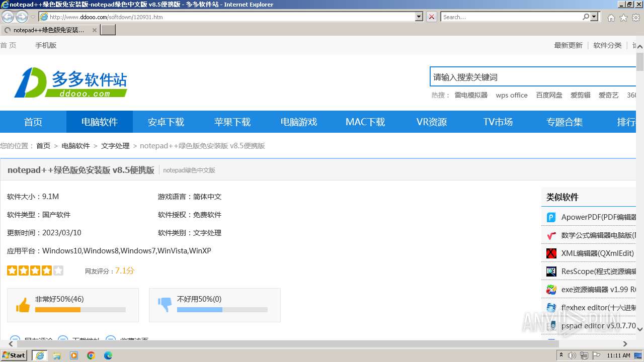Viewport: 644px width, 362px height.
Task: Click the flexhex editor app icon
Action: click(551, 308)
